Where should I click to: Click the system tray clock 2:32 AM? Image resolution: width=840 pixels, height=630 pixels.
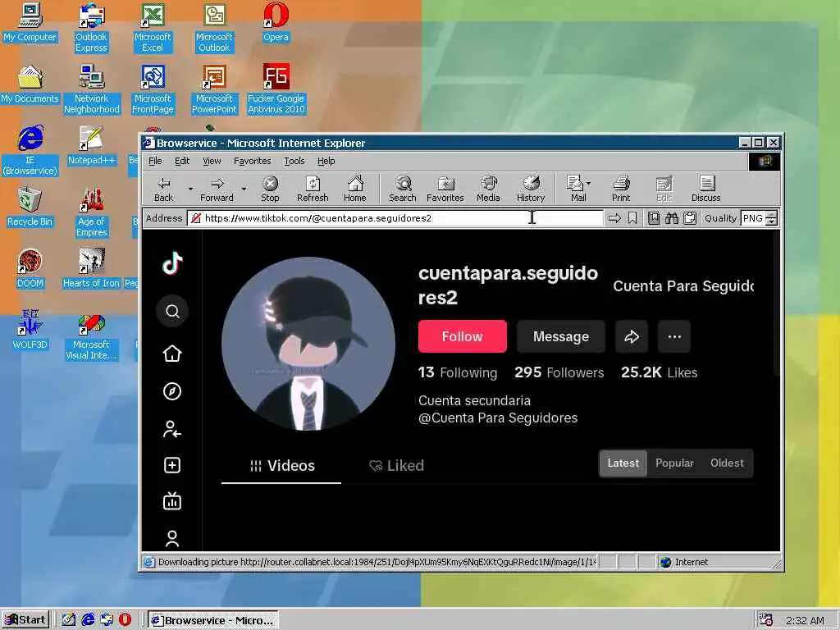click(x=805, y=620)
